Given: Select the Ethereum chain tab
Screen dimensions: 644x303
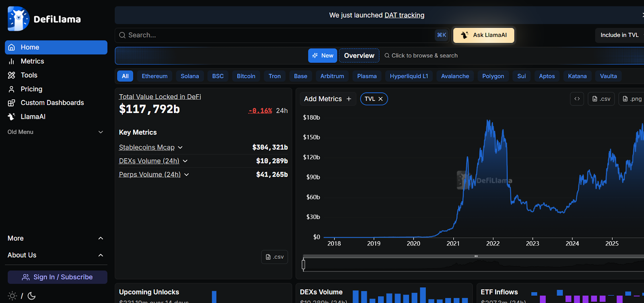Looking at the screenshot, I should [155, 76].
